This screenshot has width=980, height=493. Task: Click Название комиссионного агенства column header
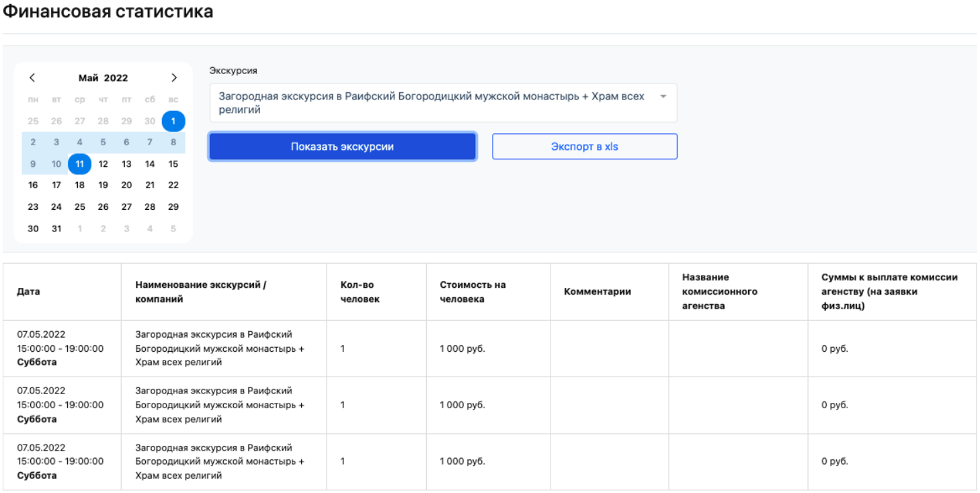pos(720,292)
